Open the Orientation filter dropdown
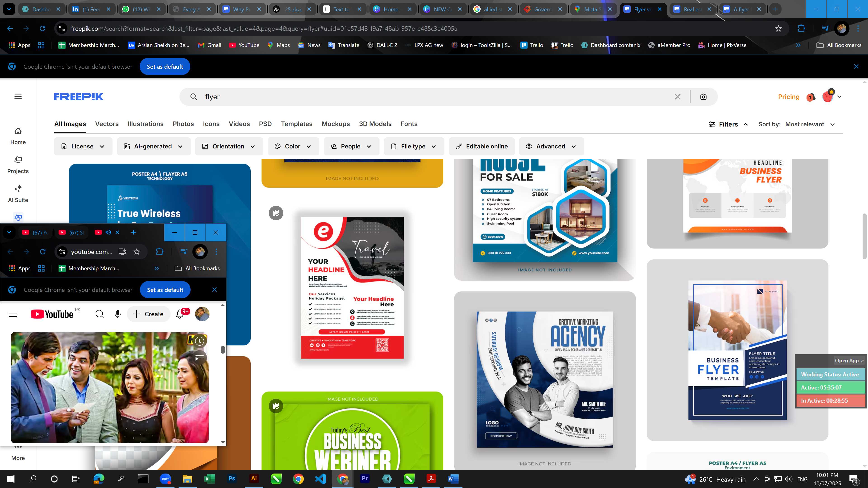Viewport: 868px width, 488px height. (x=229, y=146)
